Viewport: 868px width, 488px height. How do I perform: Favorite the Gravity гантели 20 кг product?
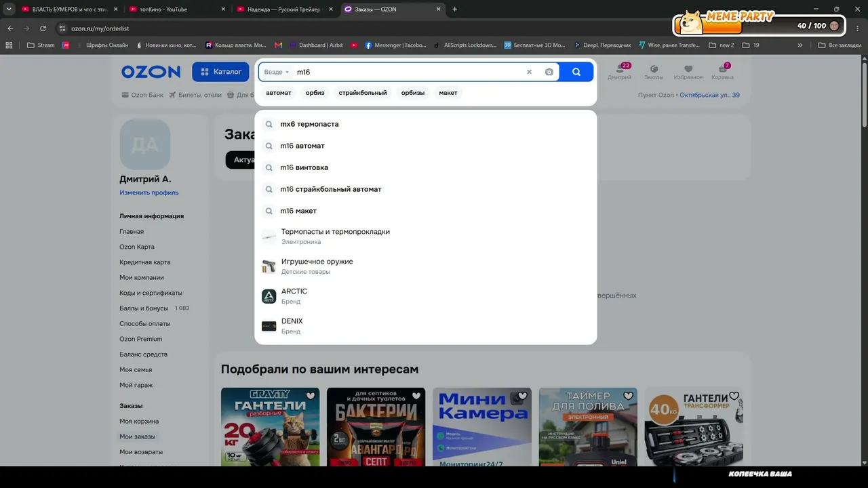[x=311, y=396]
